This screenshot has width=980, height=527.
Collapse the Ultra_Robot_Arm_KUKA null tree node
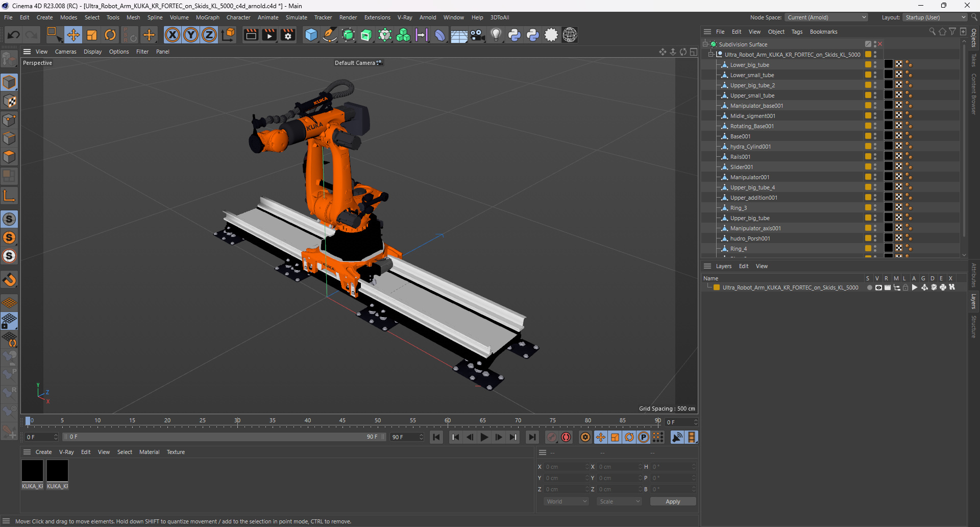click(x=710, y=55)
